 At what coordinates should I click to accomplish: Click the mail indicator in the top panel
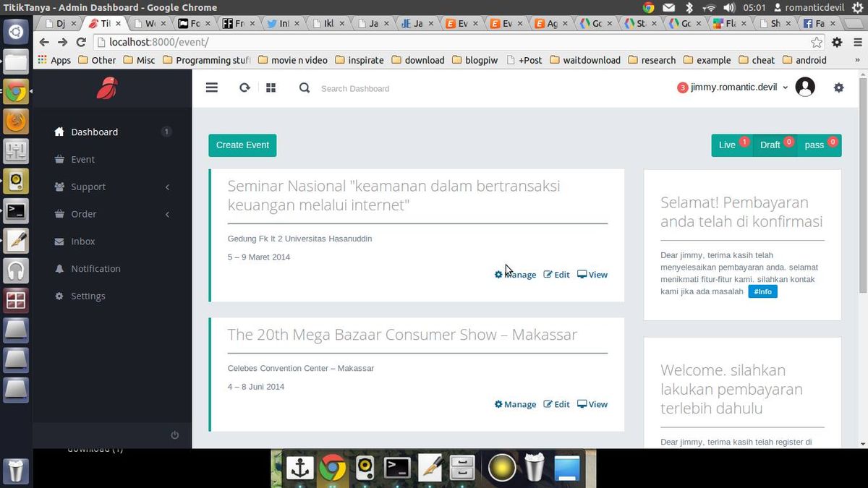(669, 7)
